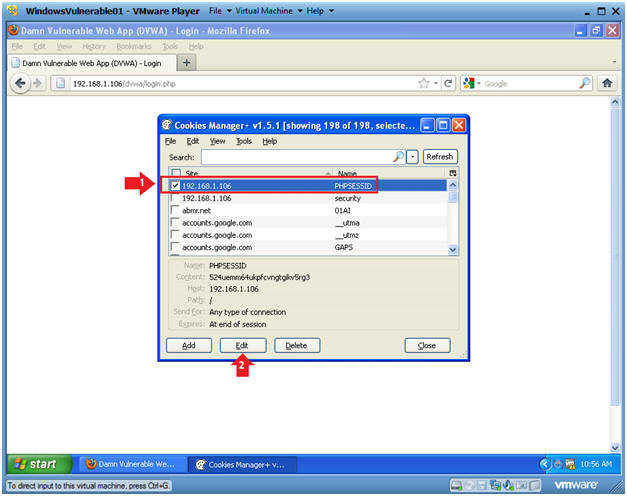
Task: Open the Windows start menu
Action: pyautogui.click(x=39, y=464)
